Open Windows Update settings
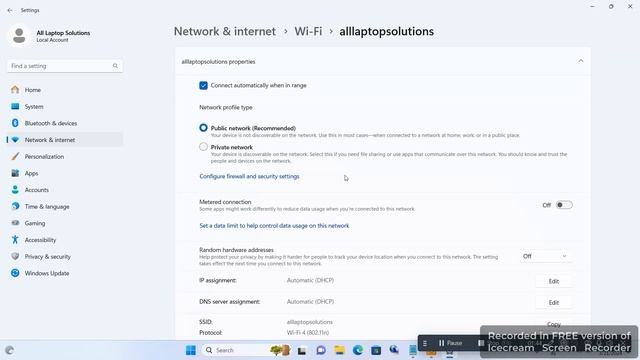 [64, 273]
